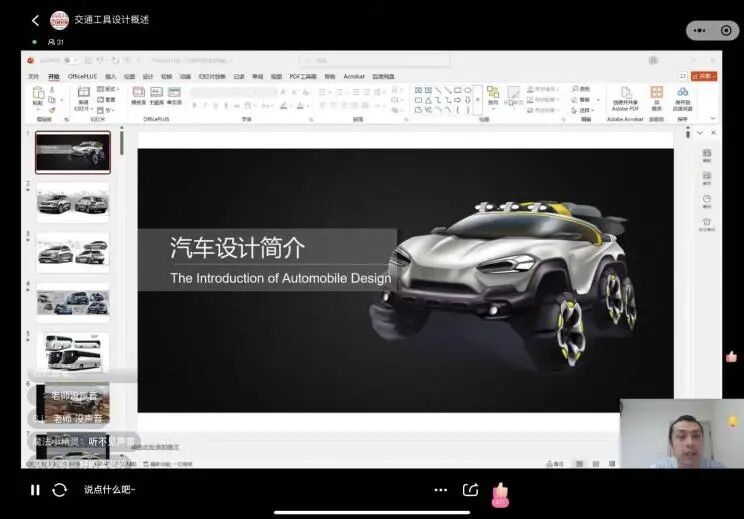Open the 选择 select dropdown
The width and height of the screenshot is (744, 519).
tap(583, 110)
